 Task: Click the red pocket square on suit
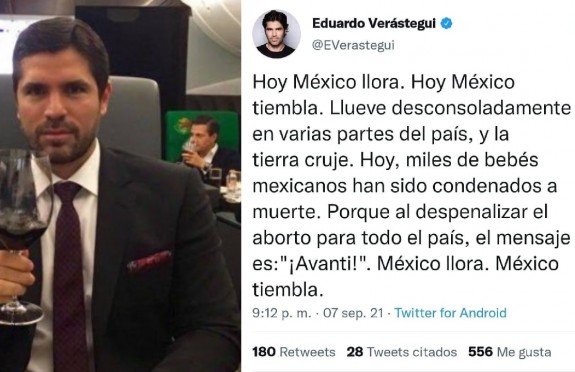coord(149,260)
